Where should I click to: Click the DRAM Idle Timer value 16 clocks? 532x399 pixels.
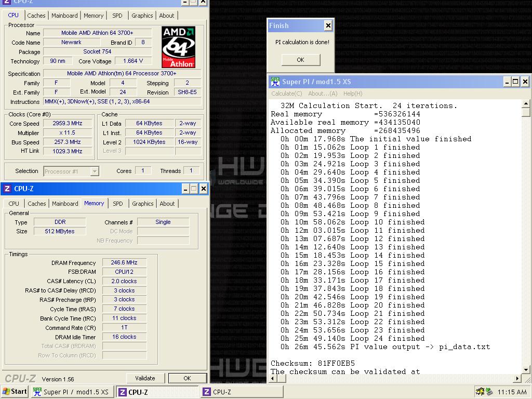(x=124, y=337)
